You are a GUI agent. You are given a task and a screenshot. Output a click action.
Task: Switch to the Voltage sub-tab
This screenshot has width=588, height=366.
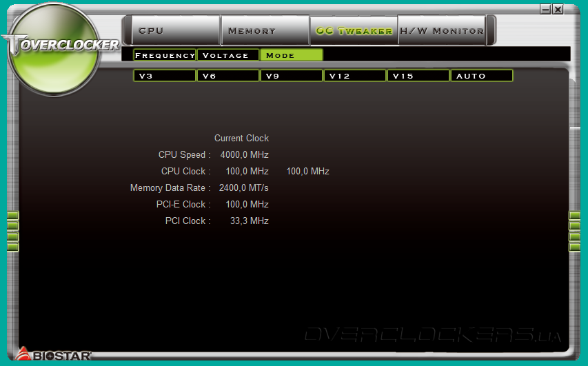pos(228,55)
